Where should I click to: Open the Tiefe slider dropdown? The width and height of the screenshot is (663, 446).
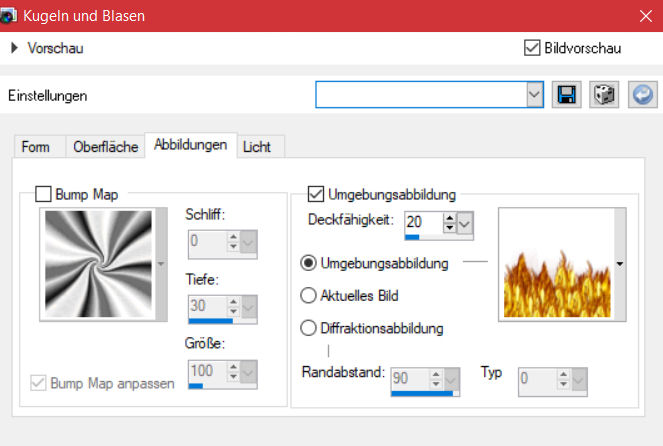click(x=248, y=307)
